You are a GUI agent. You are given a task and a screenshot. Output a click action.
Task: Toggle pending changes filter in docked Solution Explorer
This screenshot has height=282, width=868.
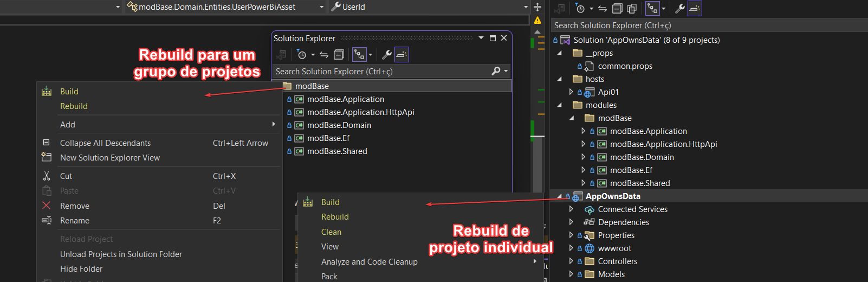click(580, 9)
